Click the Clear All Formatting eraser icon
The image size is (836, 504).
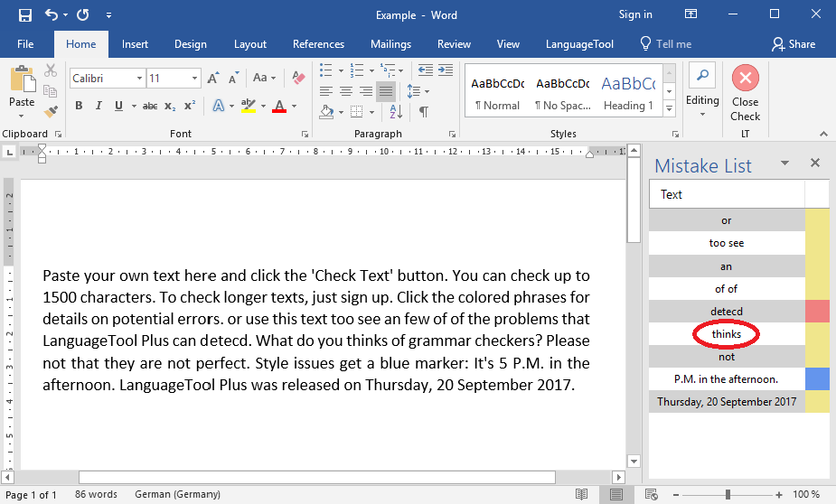point(298,79)
